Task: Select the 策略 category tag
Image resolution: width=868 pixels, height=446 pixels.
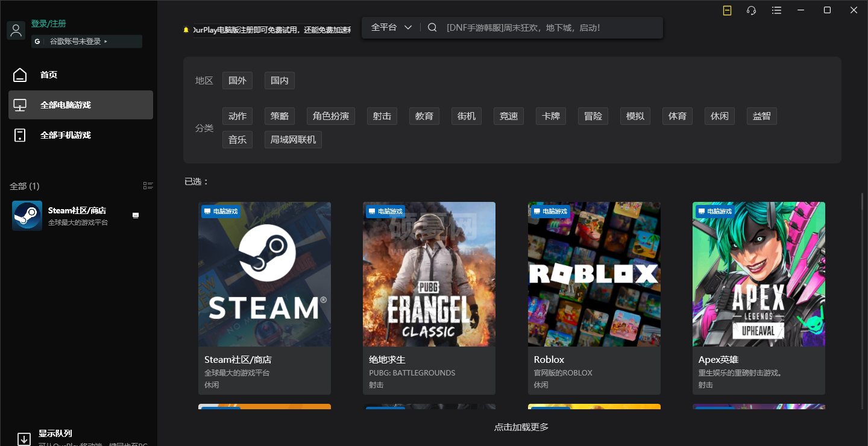Action: pos(280,116)
